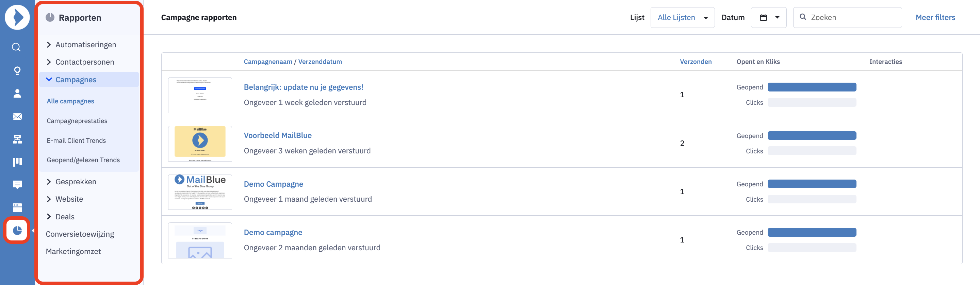The image size is (980, 285).
Task: Click the MailBlue logo icon
Action: (17, 17)
